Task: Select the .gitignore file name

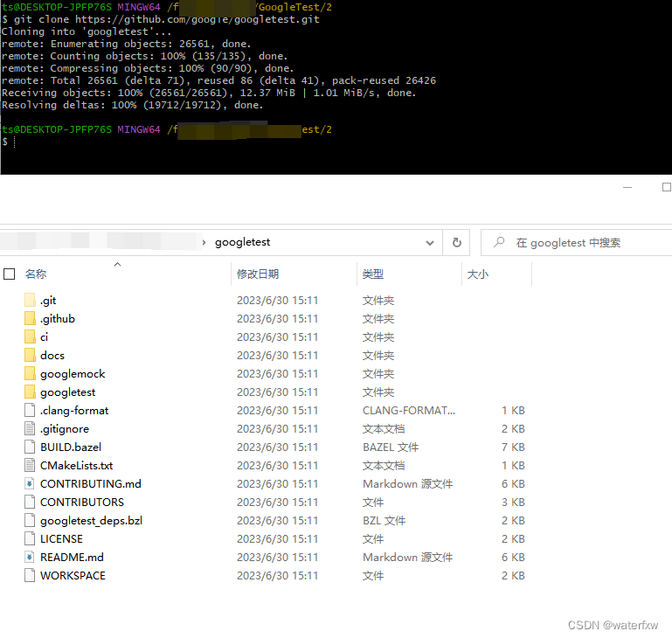Action: click(x=65, y=429)
